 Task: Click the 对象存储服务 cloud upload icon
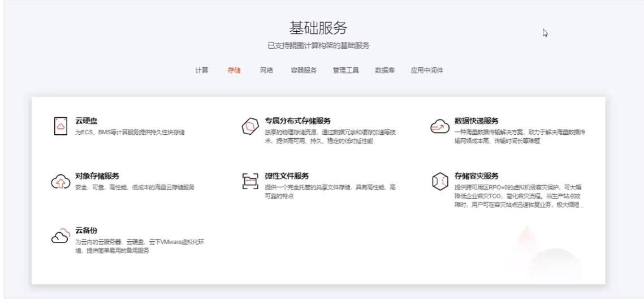point(60,181)
